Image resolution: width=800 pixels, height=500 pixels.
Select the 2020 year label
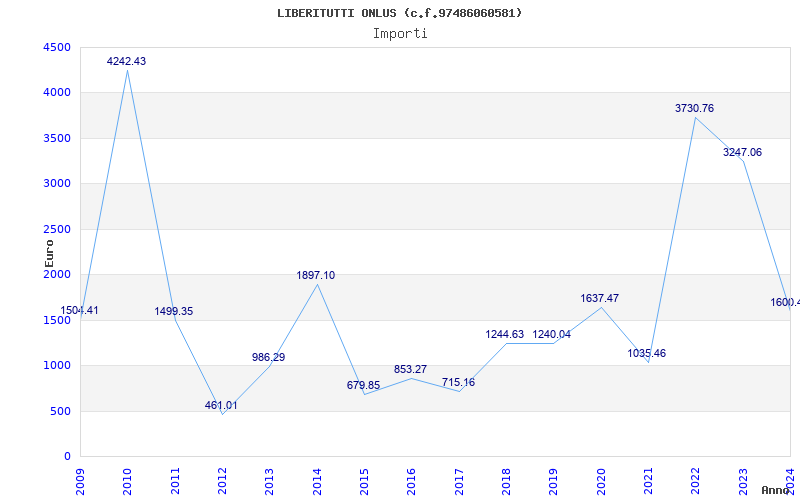point(601,482)
